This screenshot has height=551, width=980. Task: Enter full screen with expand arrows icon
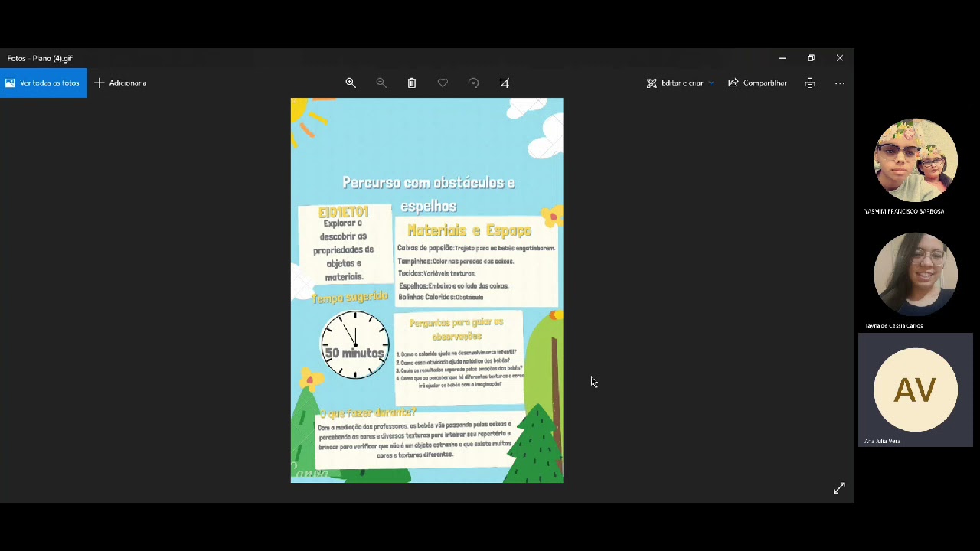839,488
